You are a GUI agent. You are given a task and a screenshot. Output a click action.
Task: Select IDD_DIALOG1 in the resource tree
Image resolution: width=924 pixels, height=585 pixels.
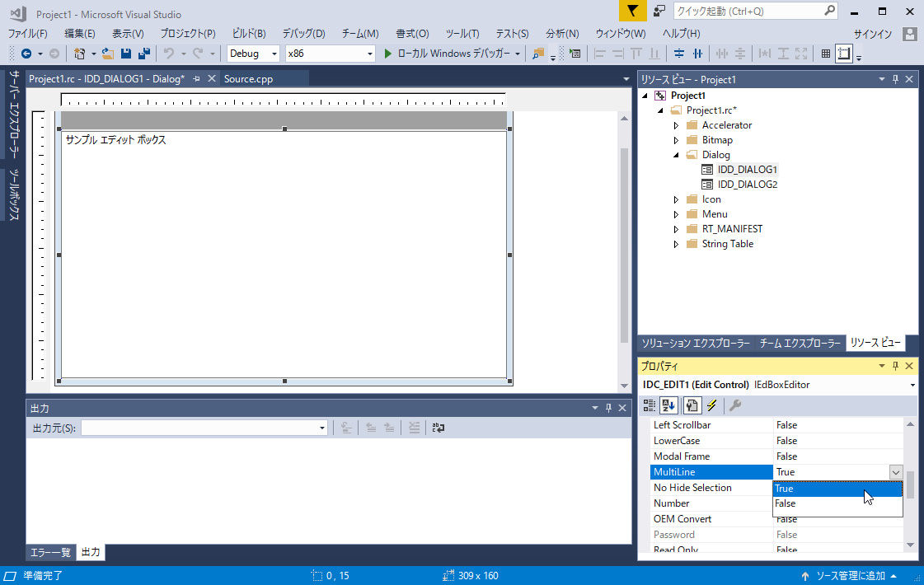(x=748, y=170)
